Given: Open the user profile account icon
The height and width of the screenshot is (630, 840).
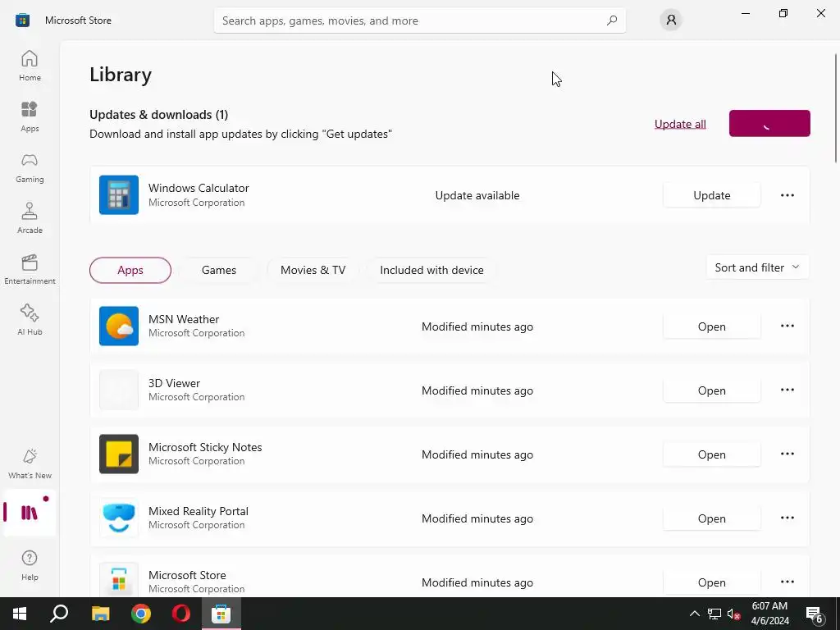Looking at the screenshot, I should [671, 21].
